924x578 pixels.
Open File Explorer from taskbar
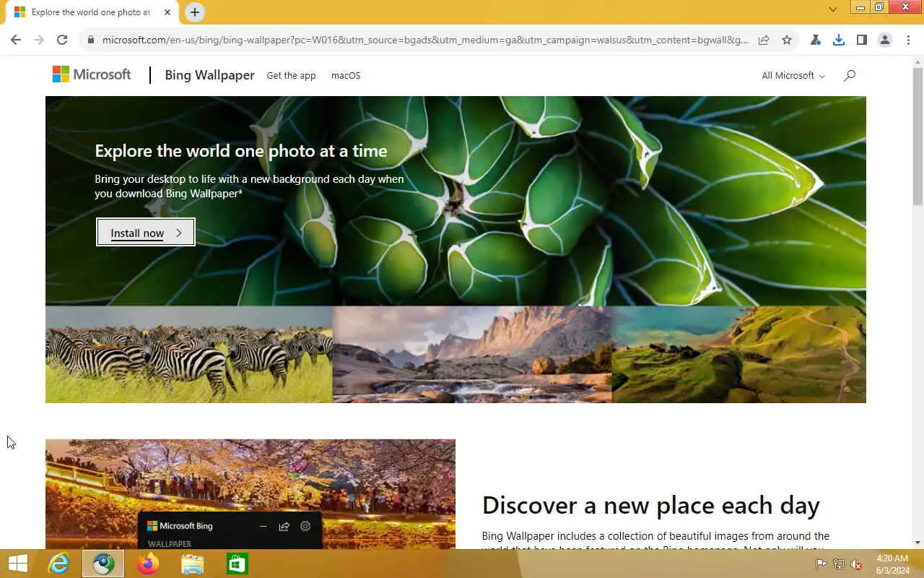point(193,564)
